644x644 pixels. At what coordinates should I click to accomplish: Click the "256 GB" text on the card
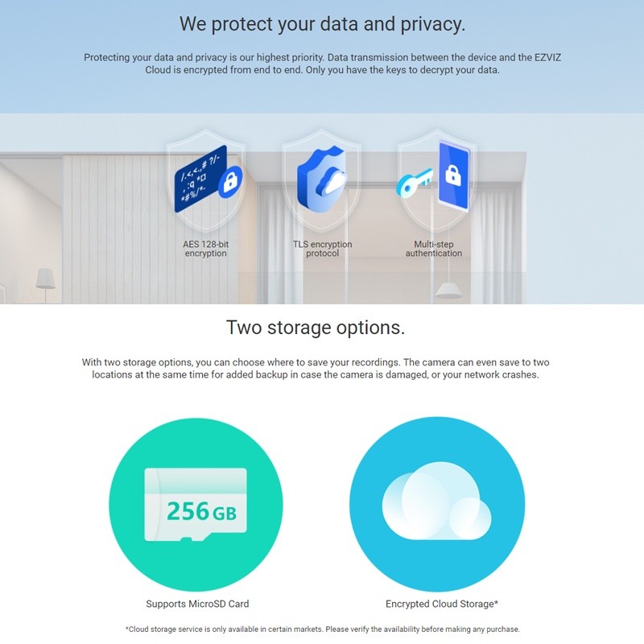[x=201, y=510]
